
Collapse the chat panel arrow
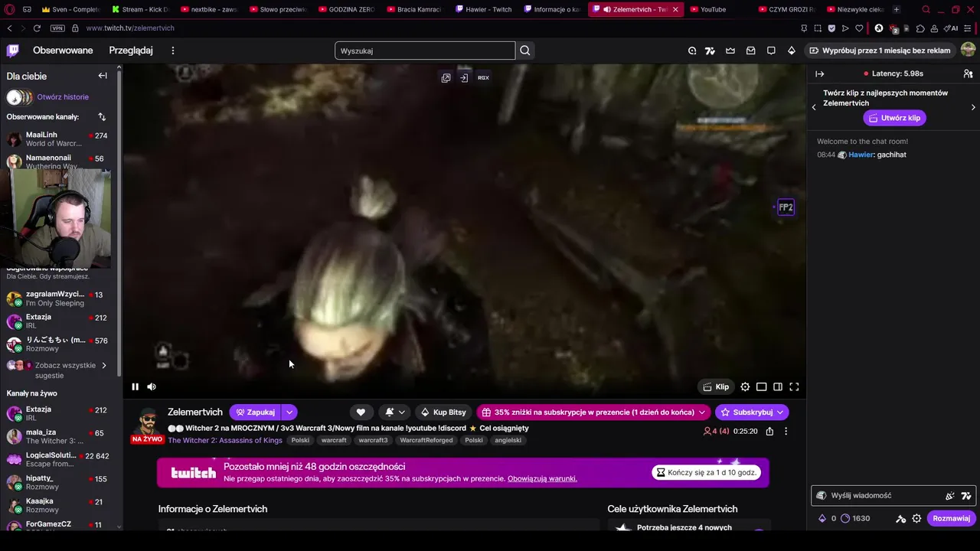pos(819,73)
